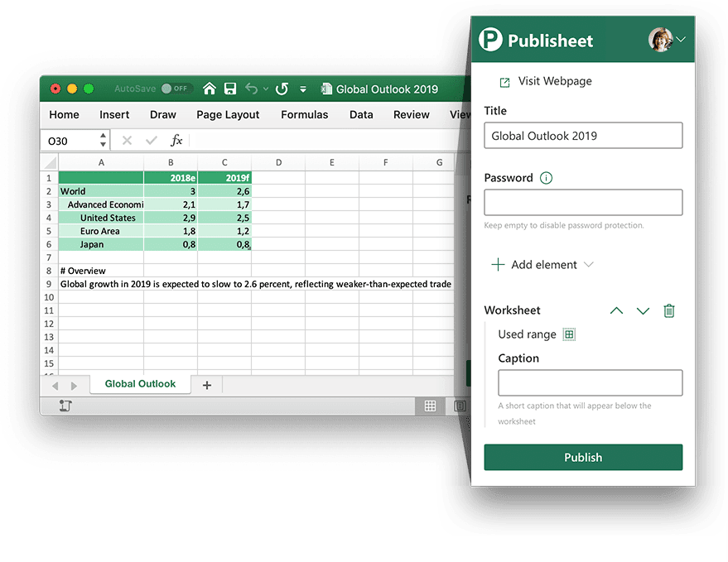Switch to Page Layout view icon
Viewport: 728px width, 562px height.
tap(460, 406)
